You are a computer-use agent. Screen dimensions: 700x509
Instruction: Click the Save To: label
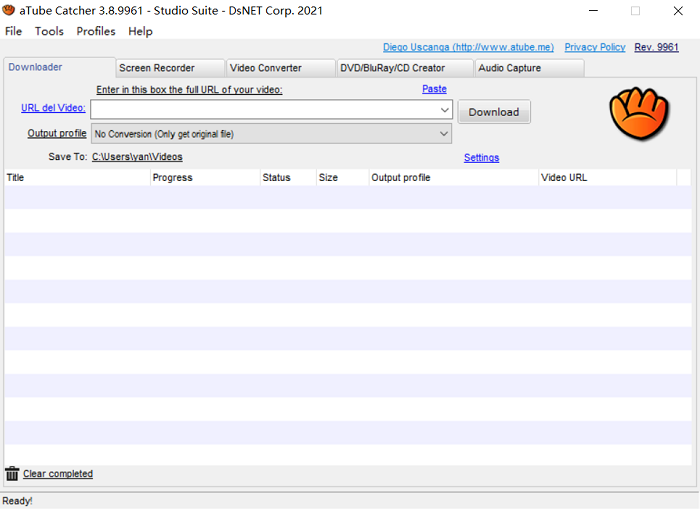coord(68,157)
